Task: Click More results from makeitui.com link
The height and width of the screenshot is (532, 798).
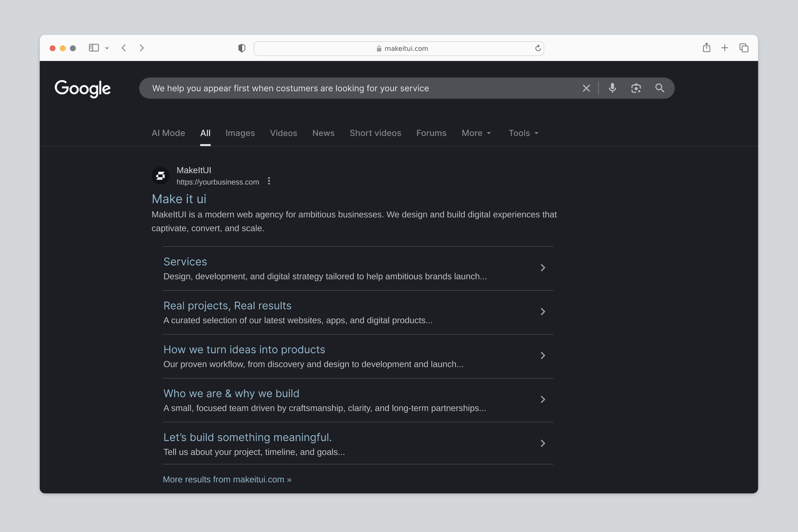Action: (x=227, y=479)
